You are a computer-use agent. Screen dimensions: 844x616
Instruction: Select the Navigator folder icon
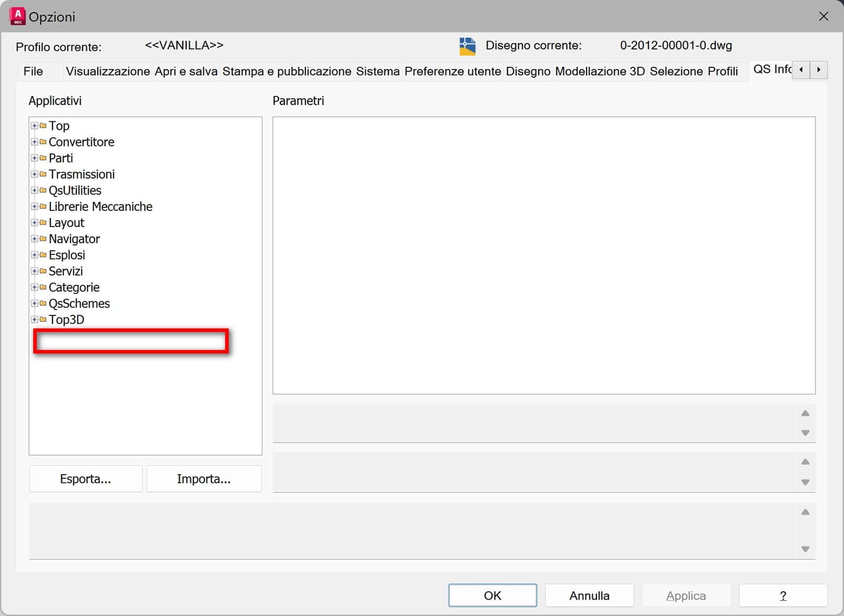(x=43, y=239)
